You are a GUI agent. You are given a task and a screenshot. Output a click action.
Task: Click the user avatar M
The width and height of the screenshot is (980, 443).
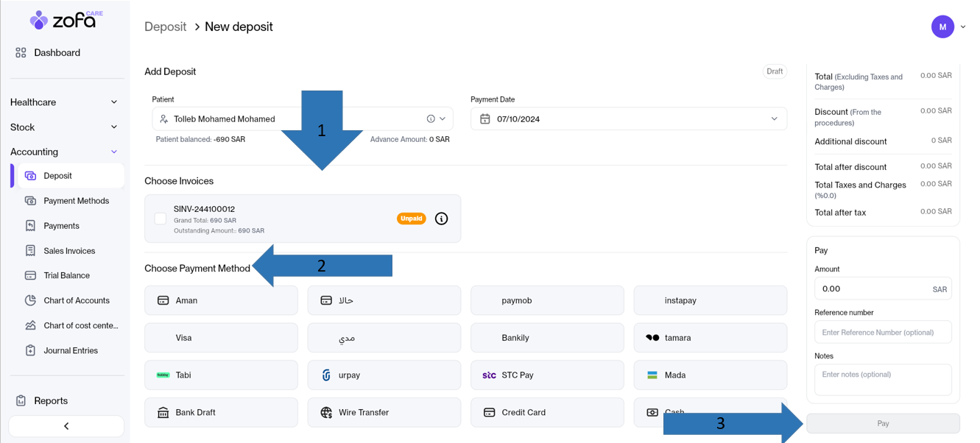tap(942, 26)
